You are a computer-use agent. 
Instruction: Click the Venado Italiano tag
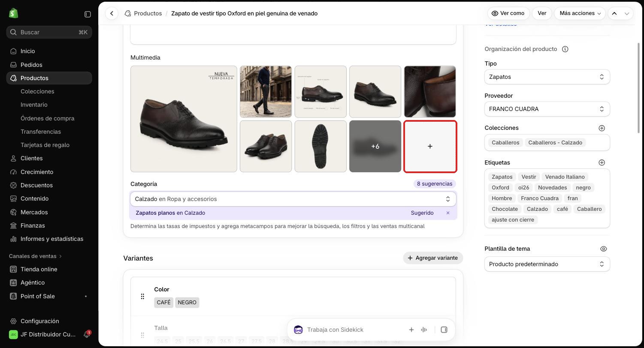[x=565, y=177]
